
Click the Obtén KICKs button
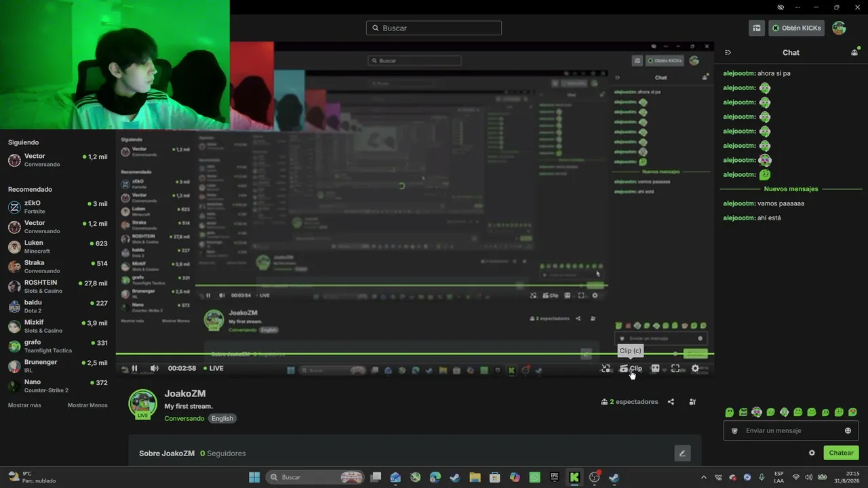point(796,28)
